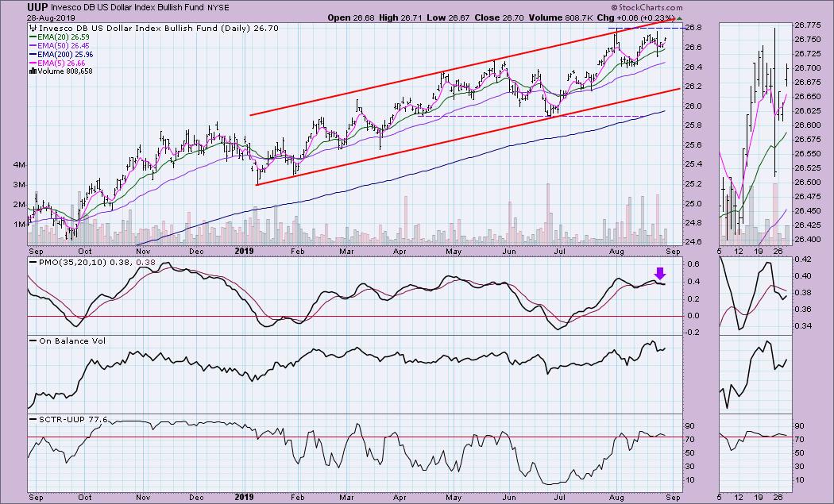The width and height of the screenshot is (834, 504).
Task: Open the StockCharts.com link in the corner
Action: point(647,7)
